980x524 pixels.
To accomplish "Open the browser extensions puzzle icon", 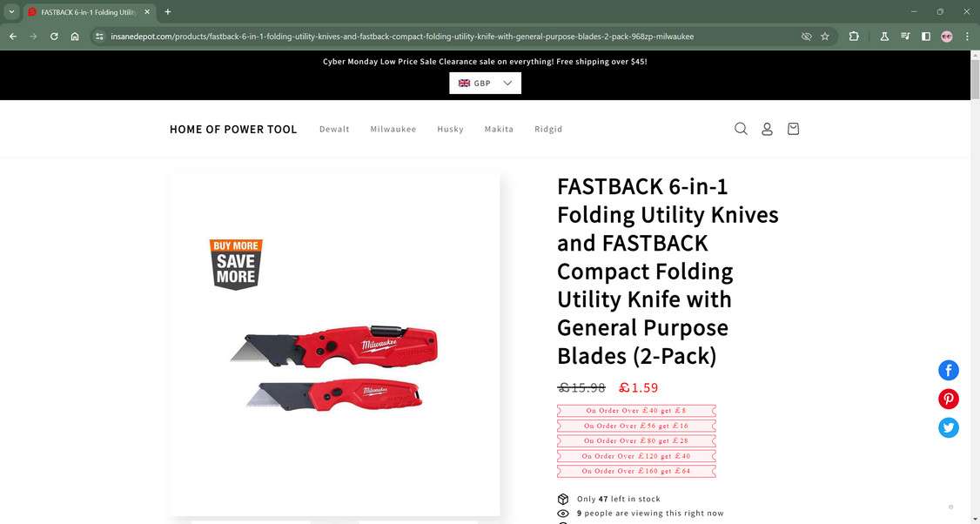I will pyautogui.click(x=854, y=37).
